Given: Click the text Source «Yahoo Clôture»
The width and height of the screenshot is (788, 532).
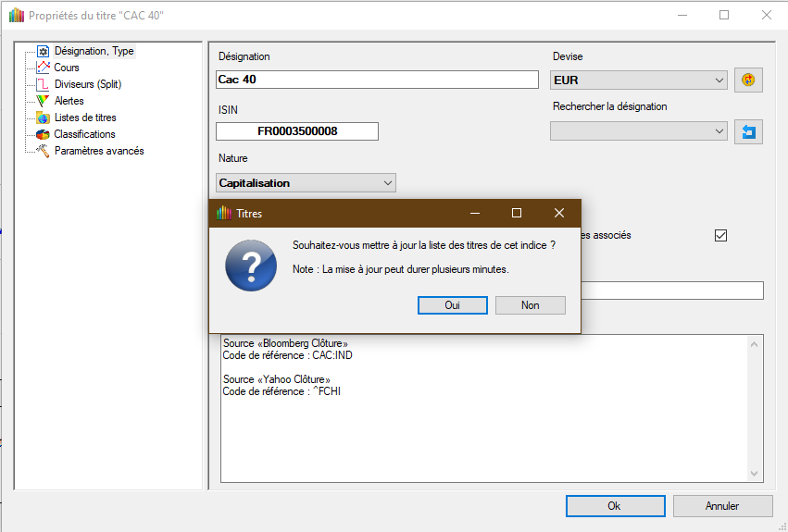Looking at the screenshot, I should tap(277, 379).
